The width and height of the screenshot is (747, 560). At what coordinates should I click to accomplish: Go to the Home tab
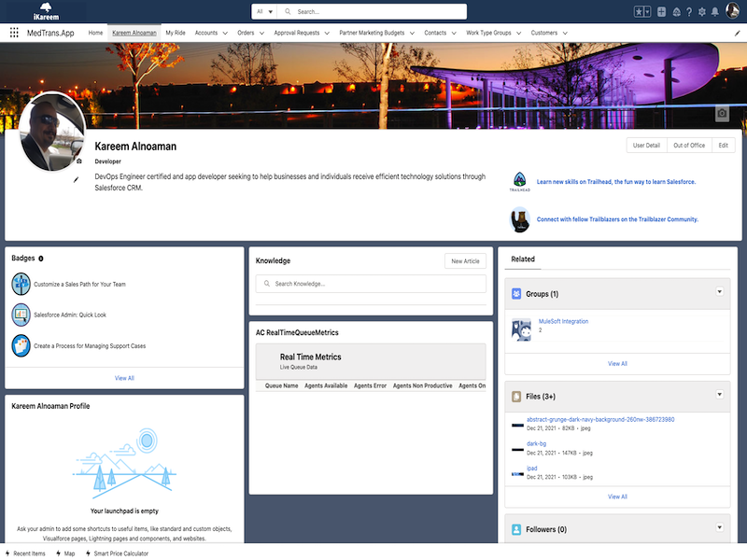point(95,33)
